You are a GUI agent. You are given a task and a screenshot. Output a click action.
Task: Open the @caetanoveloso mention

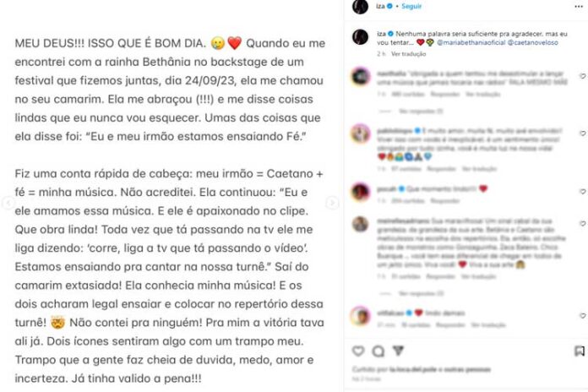click(532, 43)
